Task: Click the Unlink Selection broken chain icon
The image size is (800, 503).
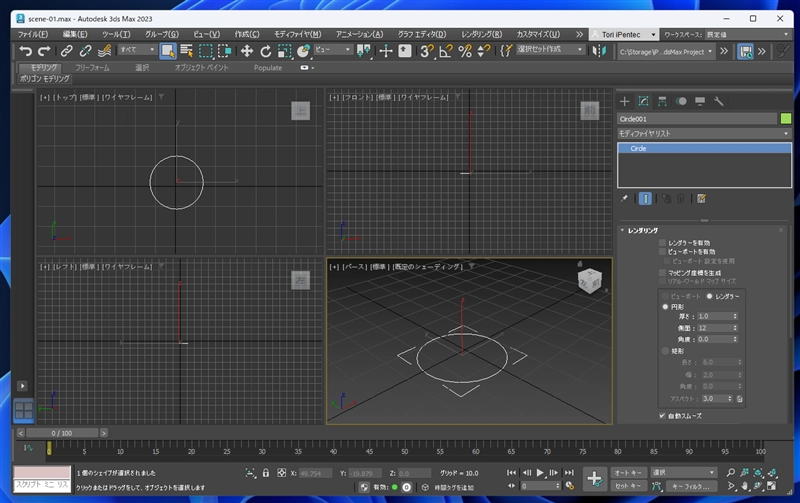Action: coord(85,51)
